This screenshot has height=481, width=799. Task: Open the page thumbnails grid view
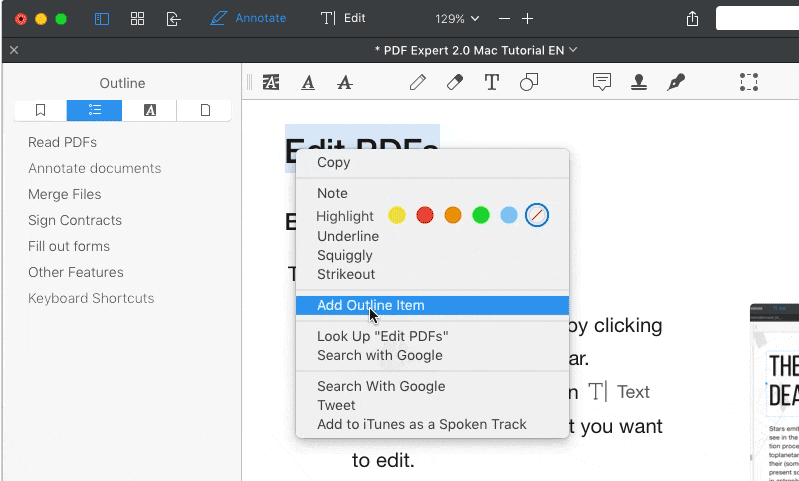(138, 19)
